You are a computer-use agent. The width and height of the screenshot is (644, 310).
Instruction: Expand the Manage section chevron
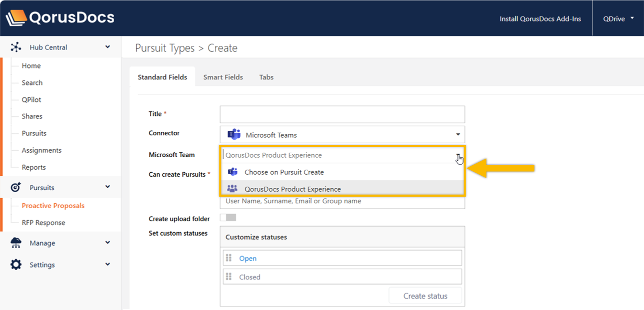point(107,243)
